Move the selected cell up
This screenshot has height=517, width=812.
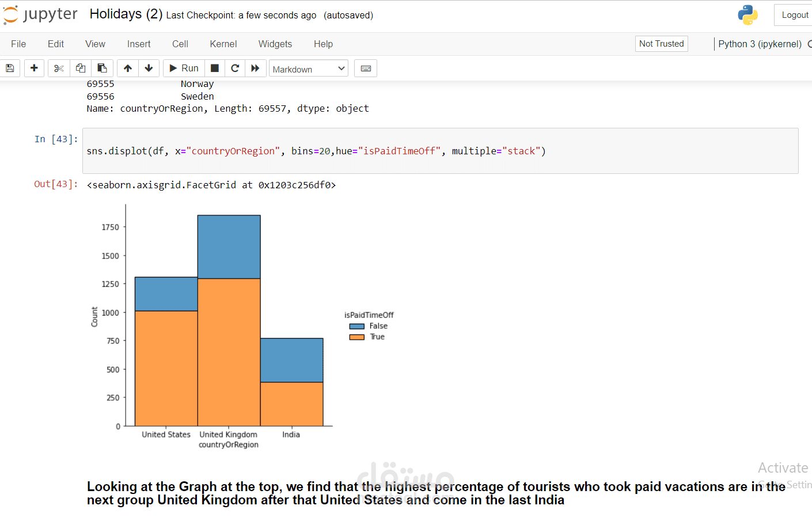[x=128, y=69]
